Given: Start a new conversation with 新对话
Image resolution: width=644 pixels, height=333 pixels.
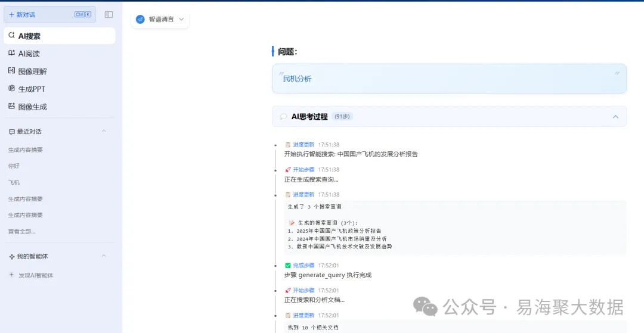Looking at the screenshot, I should (x=49, y=14).
